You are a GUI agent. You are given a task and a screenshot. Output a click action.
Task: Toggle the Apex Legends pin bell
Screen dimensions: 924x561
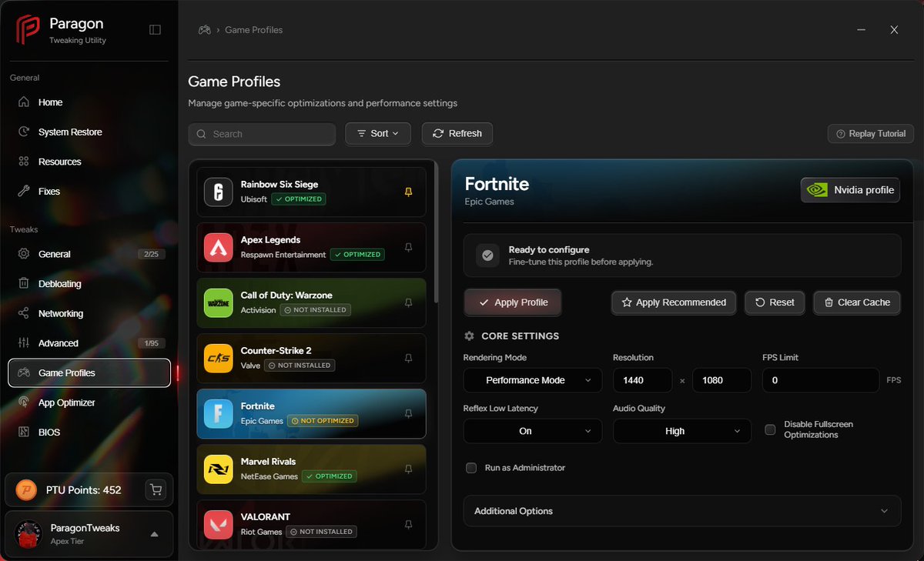click(409, 248)
